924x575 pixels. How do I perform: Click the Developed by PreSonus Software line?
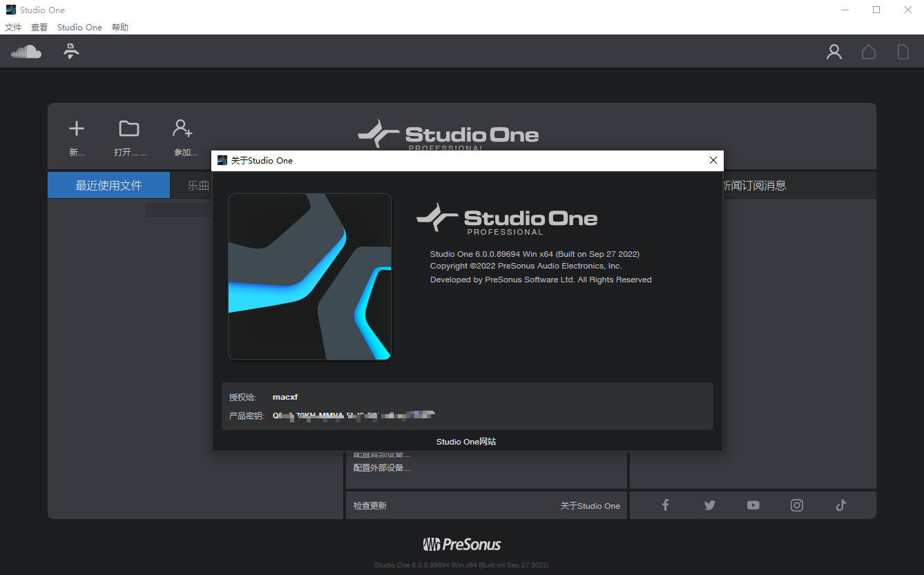541,280
